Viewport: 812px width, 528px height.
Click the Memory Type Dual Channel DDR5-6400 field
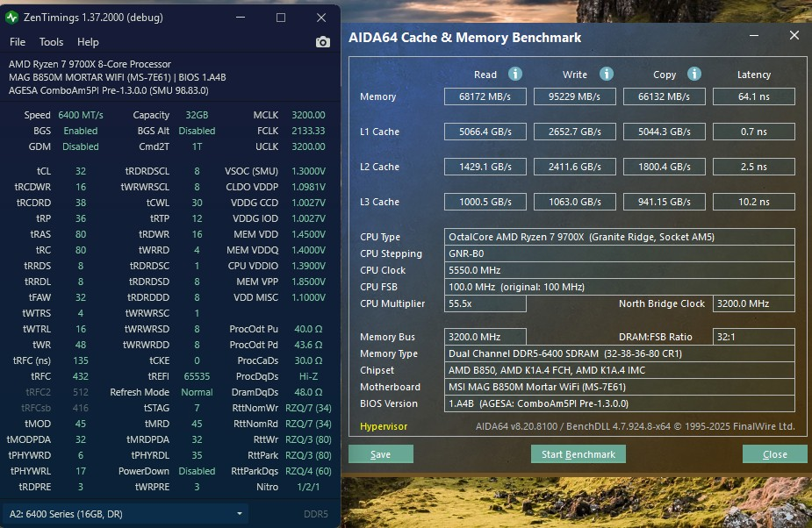(x=620, y=353)
